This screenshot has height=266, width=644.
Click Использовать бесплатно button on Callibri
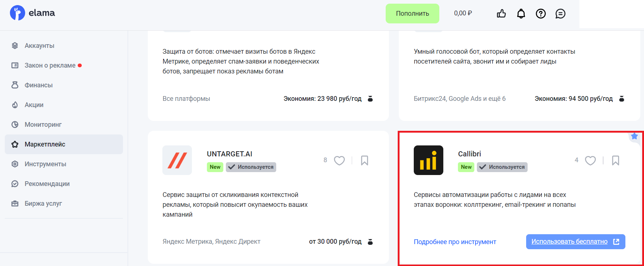pos(575,242)
